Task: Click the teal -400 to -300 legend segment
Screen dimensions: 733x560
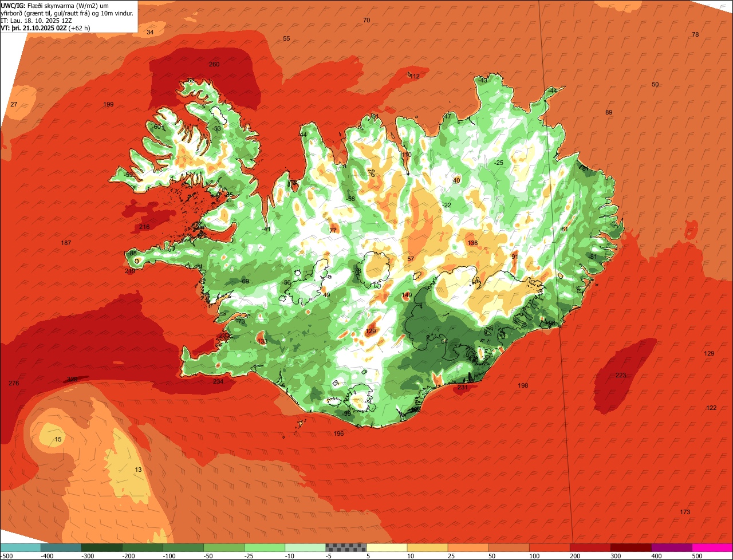Action: (x=61, y=547)
